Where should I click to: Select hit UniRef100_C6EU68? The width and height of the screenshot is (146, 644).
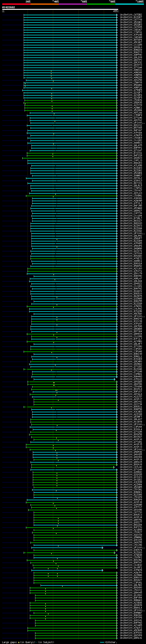pos(131,37)
